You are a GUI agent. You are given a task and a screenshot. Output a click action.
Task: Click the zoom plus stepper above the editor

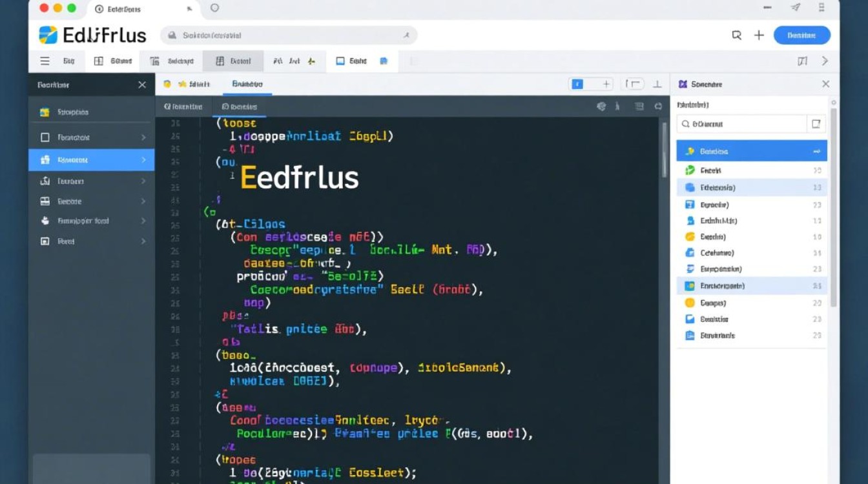606,83
